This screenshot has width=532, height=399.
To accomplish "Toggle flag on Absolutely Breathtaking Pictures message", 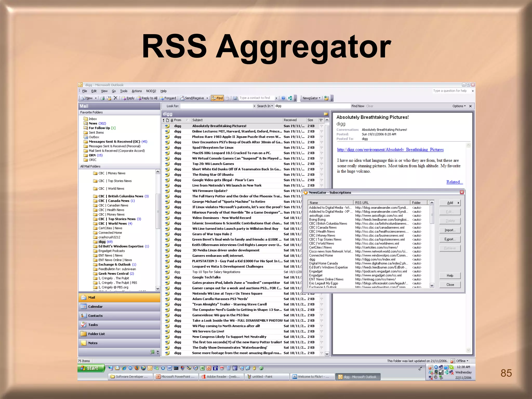I will click(321, 126).
